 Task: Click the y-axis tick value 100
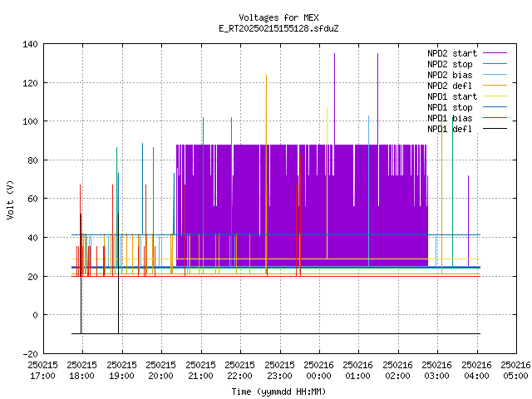[x=30, y=121]
